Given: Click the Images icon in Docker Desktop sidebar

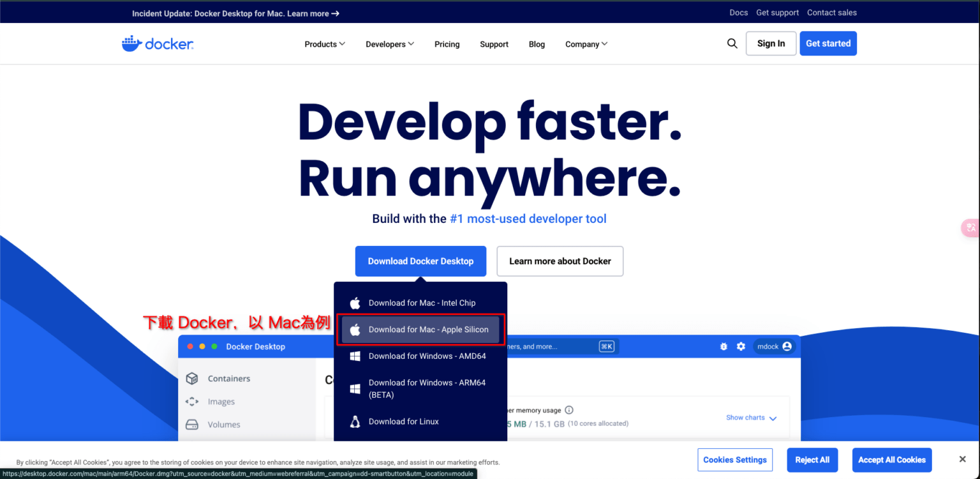Looking at the screenshot, I should (x=191, y=402).
